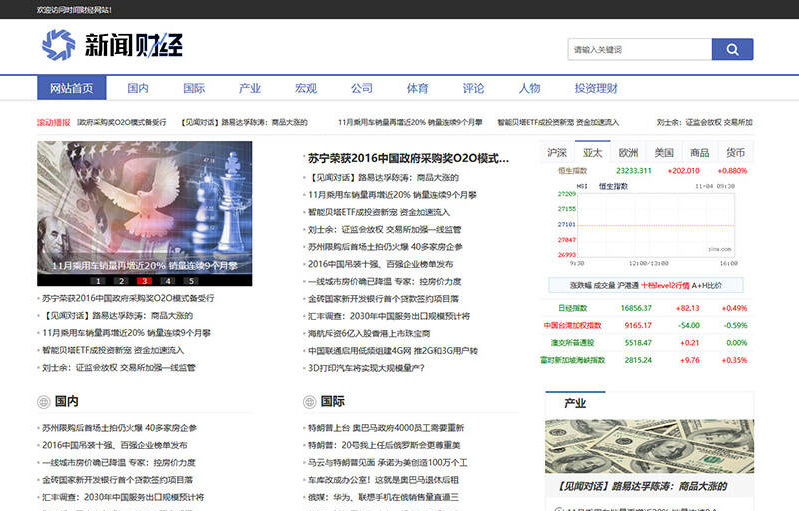Click the round icon beside 国际 heading
Image resolution: width=799 pixels, height=511 pixels.
[309, 402]
